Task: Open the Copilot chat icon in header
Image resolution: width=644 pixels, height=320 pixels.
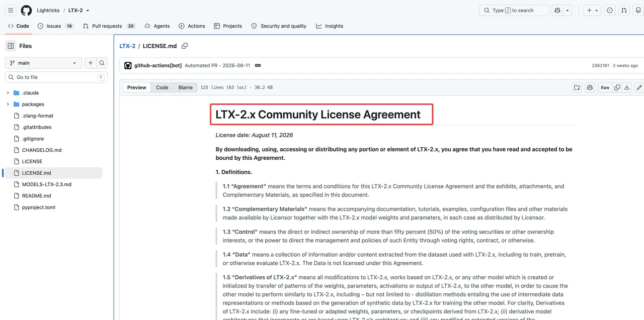Action: (x=557, y=10)
